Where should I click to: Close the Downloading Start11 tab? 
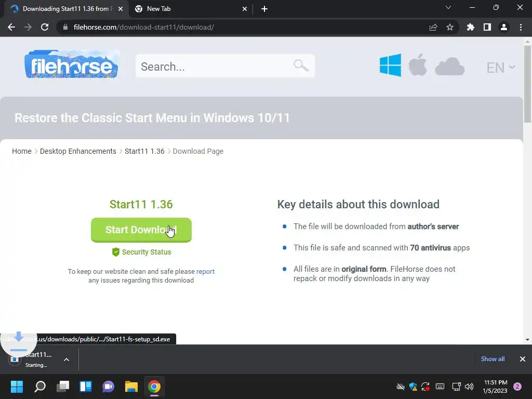point(121,9)
